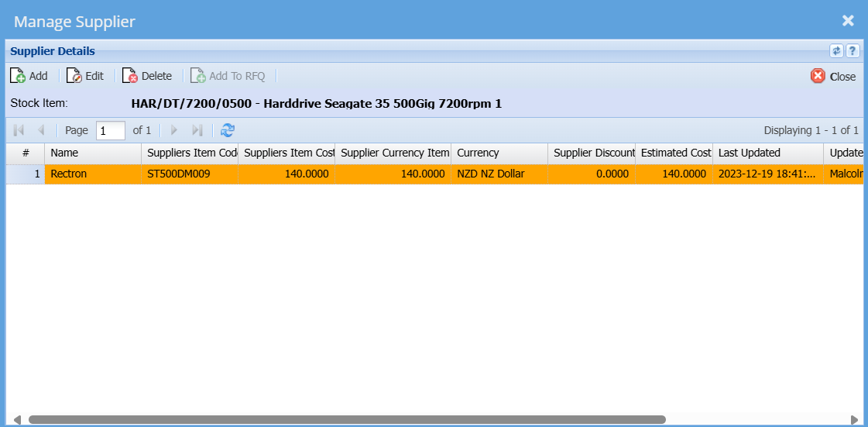
Task: Sort by Supplier Discount column header
Action: tap(592, 153)
